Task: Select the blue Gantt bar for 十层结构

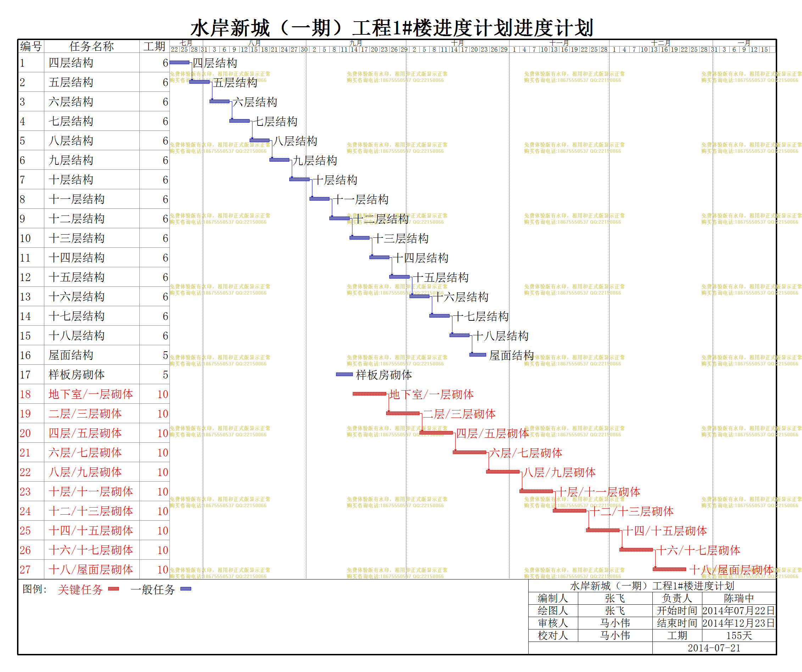Action: [x=299, y=179]
